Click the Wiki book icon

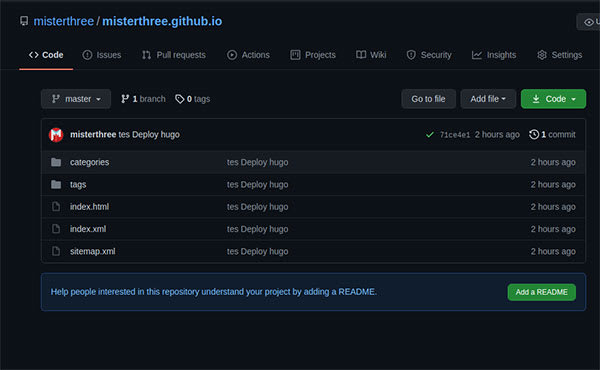361,55
